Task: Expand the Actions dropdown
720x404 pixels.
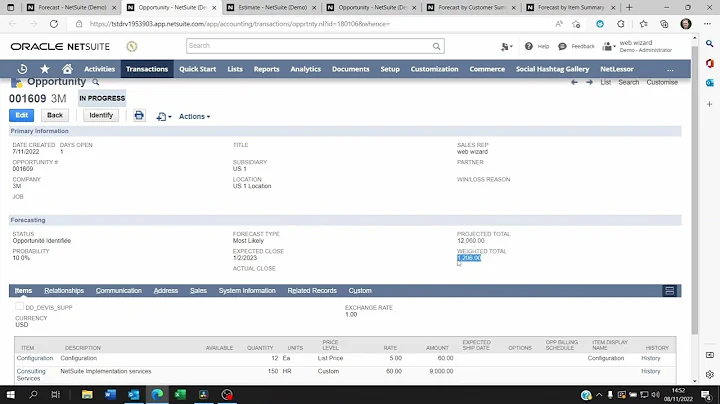Action: coord(194,117)
